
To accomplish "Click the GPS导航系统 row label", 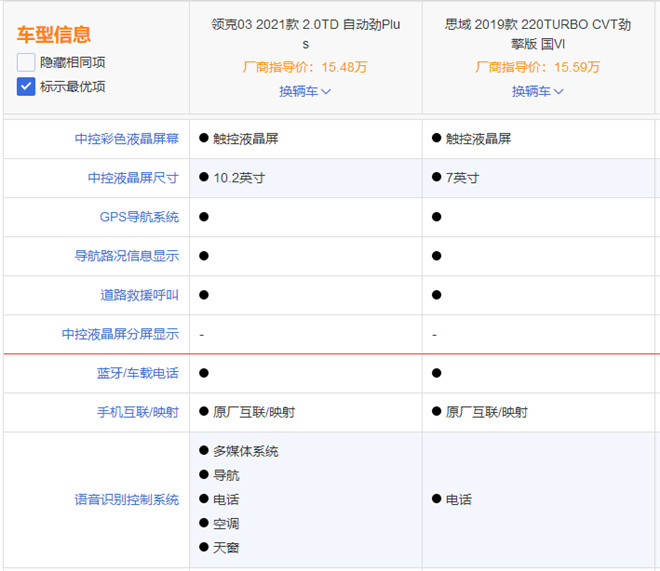I will click(x=139, y=217).
